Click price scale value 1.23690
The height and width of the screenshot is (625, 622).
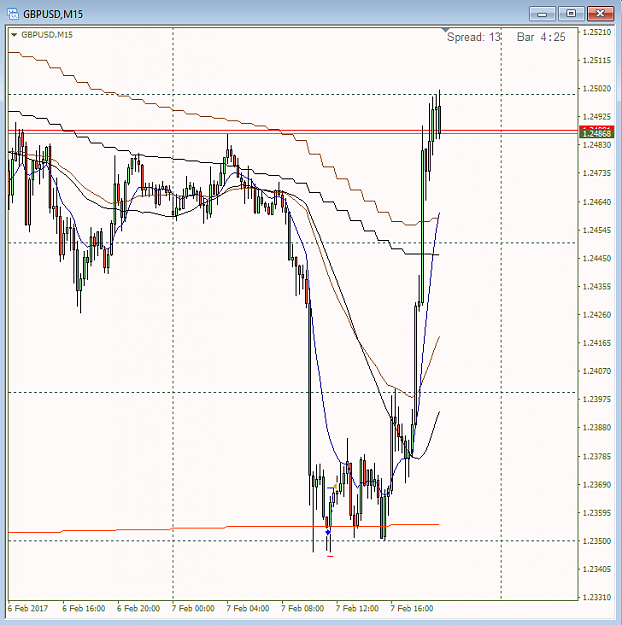(x=597, y=485)
